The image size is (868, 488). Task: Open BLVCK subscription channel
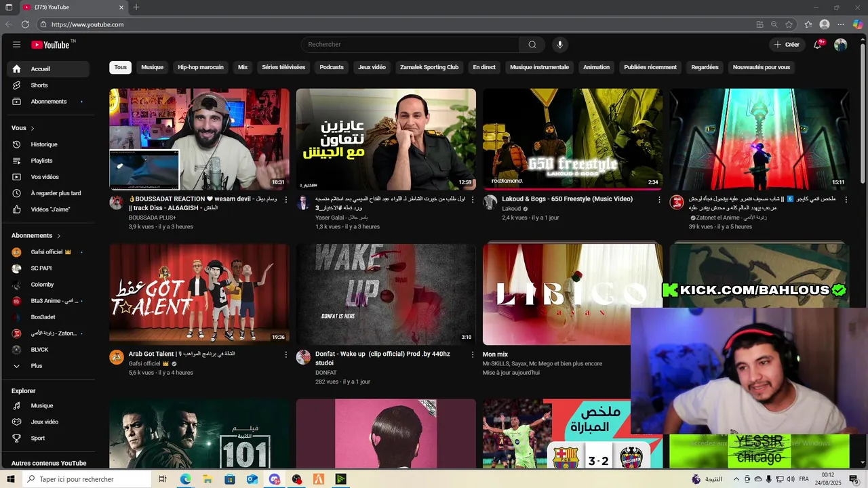click(48, 350)
